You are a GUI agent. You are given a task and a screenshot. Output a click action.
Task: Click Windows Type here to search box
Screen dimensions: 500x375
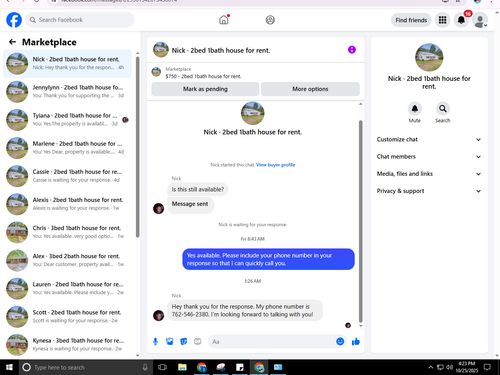pos(86,367)
